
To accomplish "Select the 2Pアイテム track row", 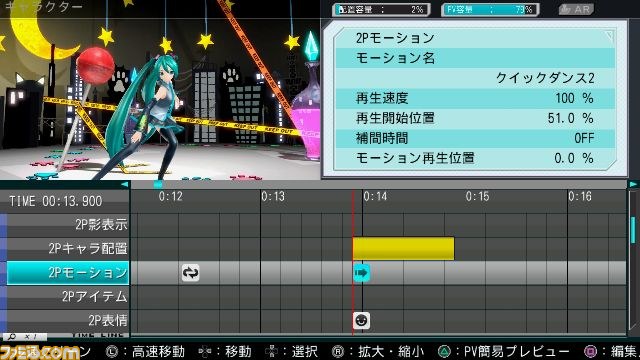I will pos(68,296).
